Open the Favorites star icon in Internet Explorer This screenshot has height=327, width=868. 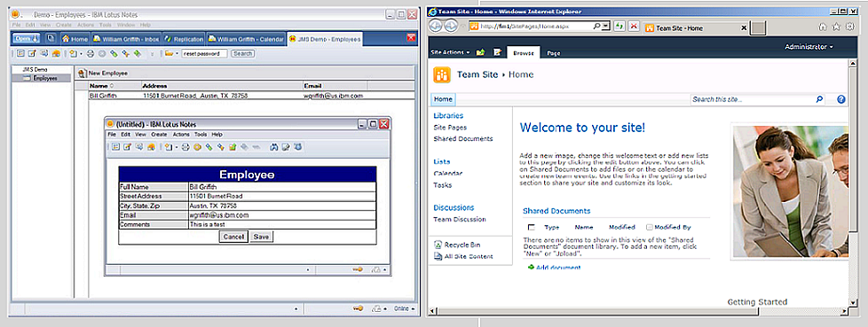(x=836, y=27)
